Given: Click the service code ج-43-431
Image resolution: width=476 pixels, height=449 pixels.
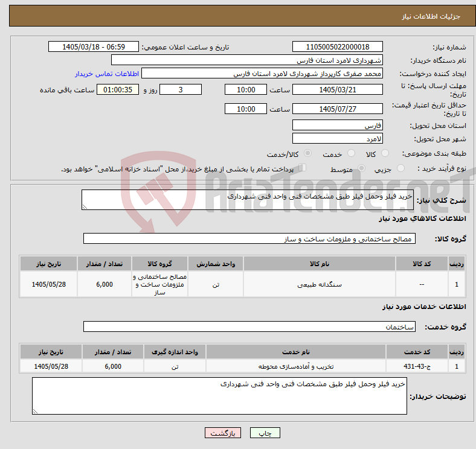Looking at the screenshot, I should [417, 366].
